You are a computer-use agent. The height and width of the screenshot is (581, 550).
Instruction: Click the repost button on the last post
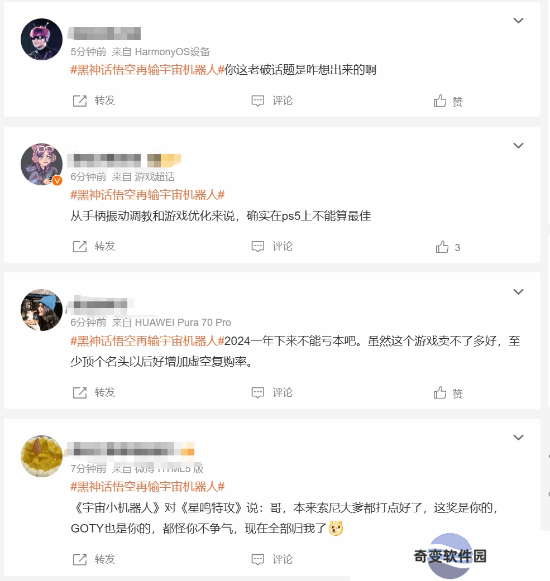[94, 559]
